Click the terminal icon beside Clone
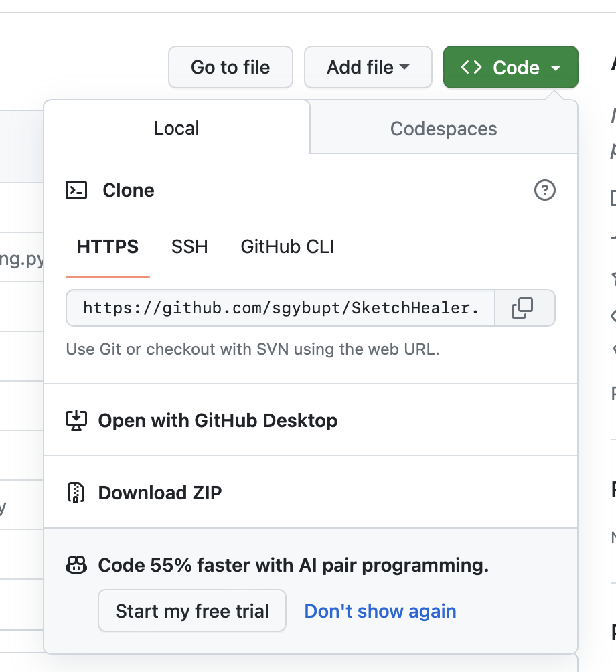Viewport: 616px width, 672px height. click(76, 190)
